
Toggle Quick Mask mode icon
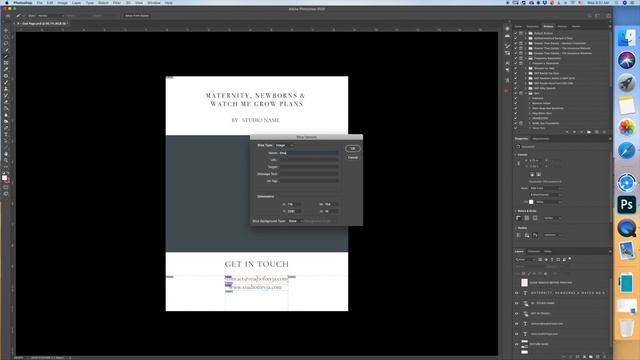click(6, 187)
